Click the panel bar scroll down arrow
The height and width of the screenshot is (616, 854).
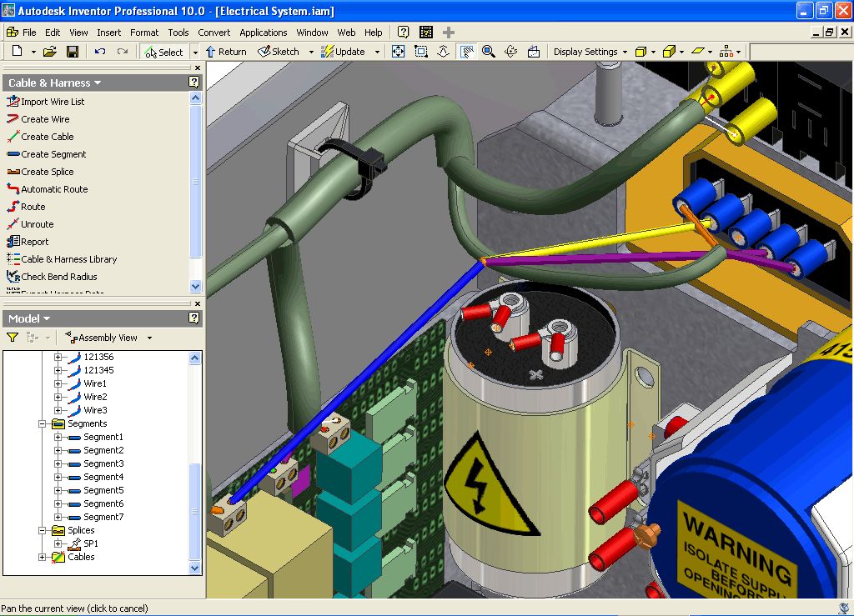click(196, 286)
